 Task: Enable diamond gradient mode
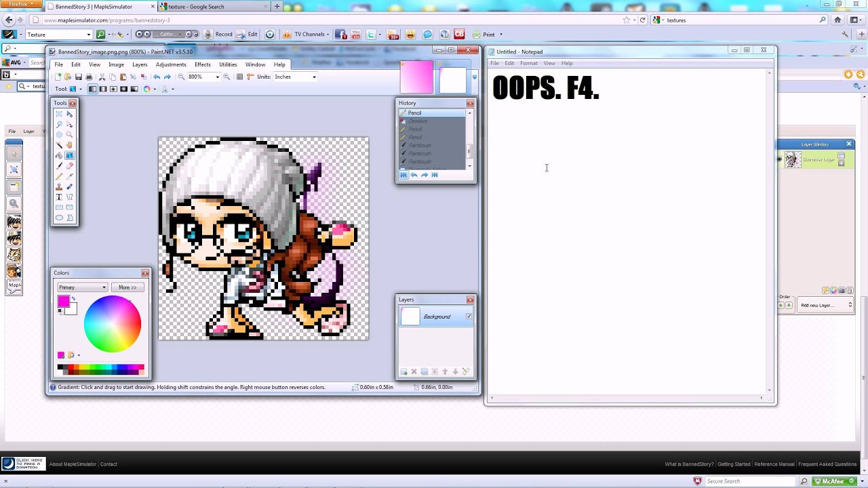(113, 89)
